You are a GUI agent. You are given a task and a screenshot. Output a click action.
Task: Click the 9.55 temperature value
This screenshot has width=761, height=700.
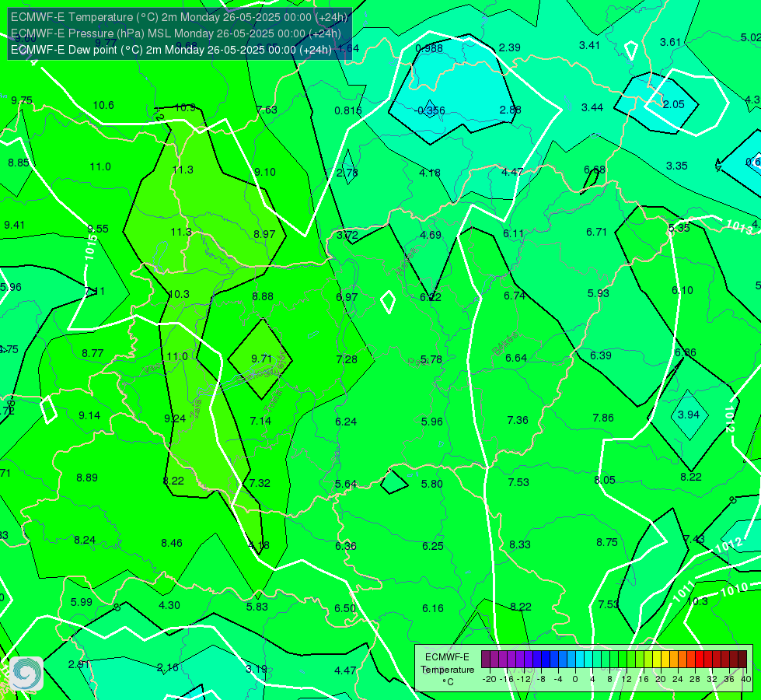98,229
